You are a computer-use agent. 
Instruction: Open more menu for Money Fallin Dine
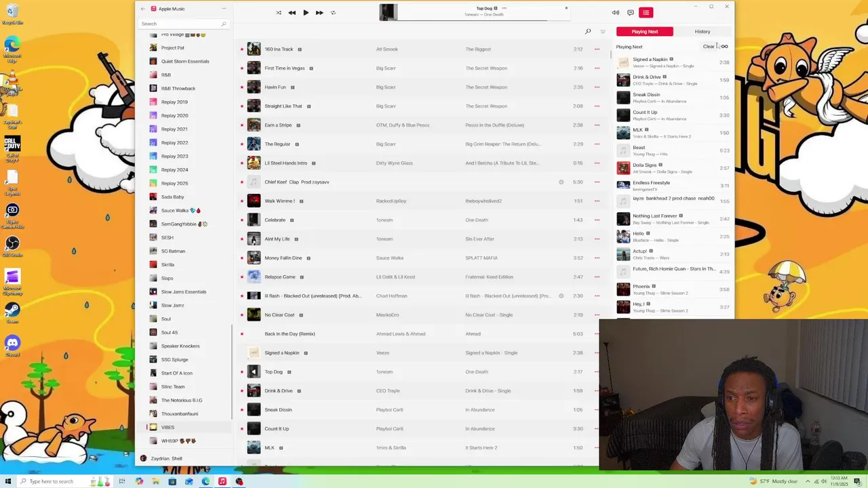(597, 258)
